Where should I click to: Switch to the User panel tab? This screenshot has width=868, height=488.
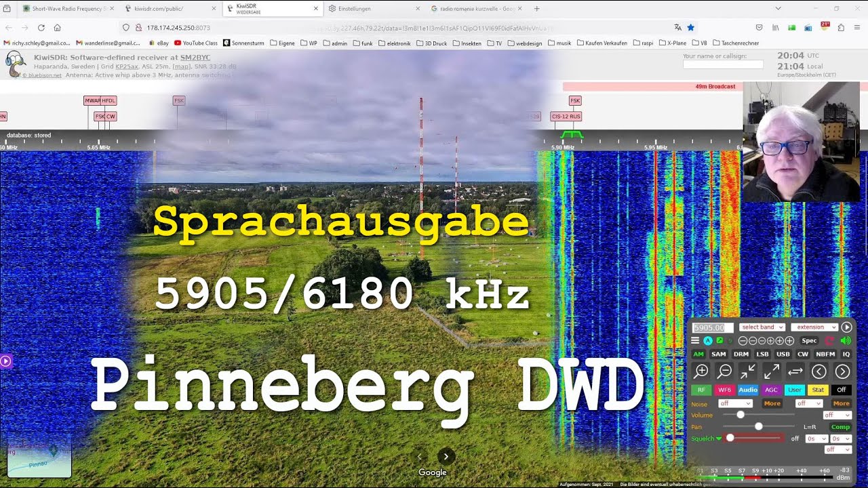[x=795, y=390]
